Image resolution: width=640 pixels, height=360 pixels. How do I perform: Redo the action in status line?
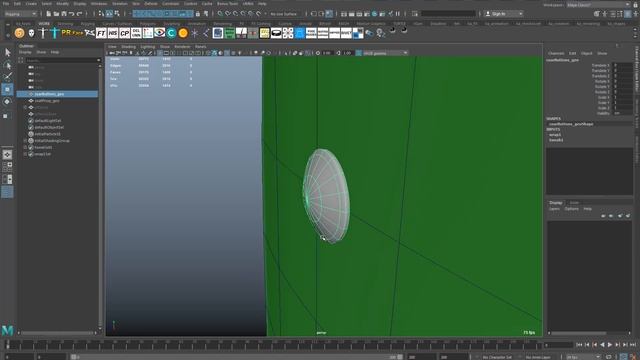pos(79,14)
